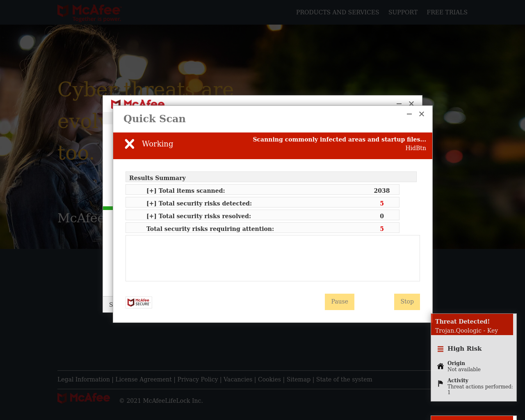
Task: Click the High Risk bars icon
Action: pyautogui.click(x=441, y=349)
